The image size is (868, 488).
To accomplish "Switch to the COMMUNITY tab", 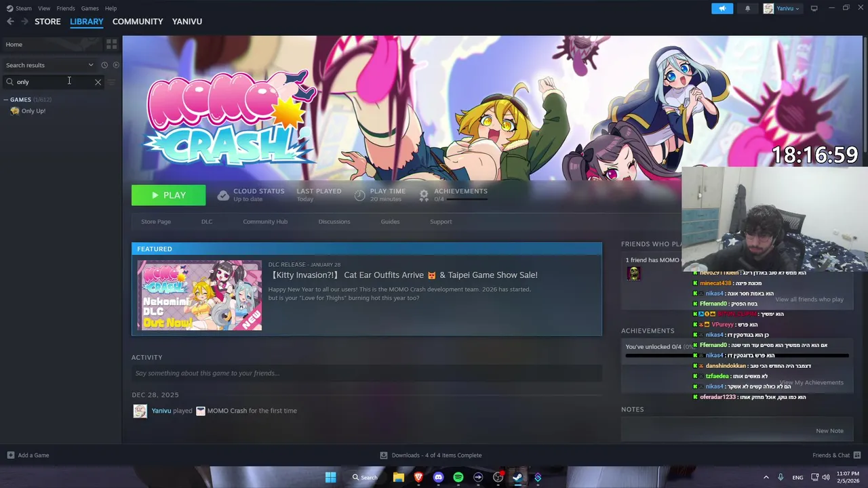I will (x=138, y=22).
